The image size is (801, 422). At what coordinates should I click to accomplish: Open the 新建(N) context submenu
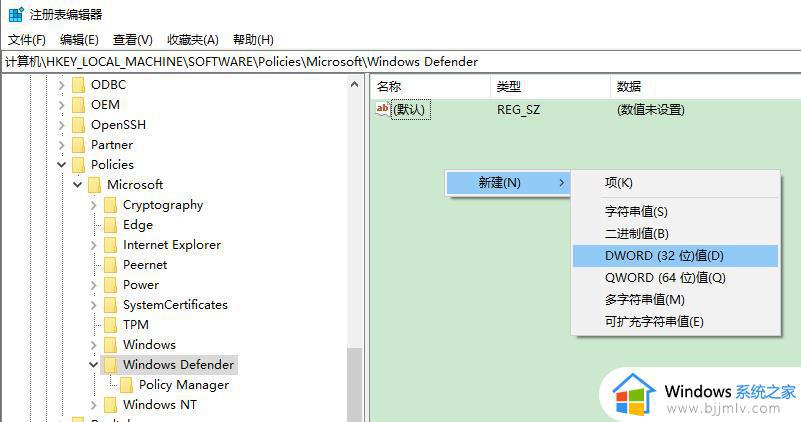tap(508, 183)
